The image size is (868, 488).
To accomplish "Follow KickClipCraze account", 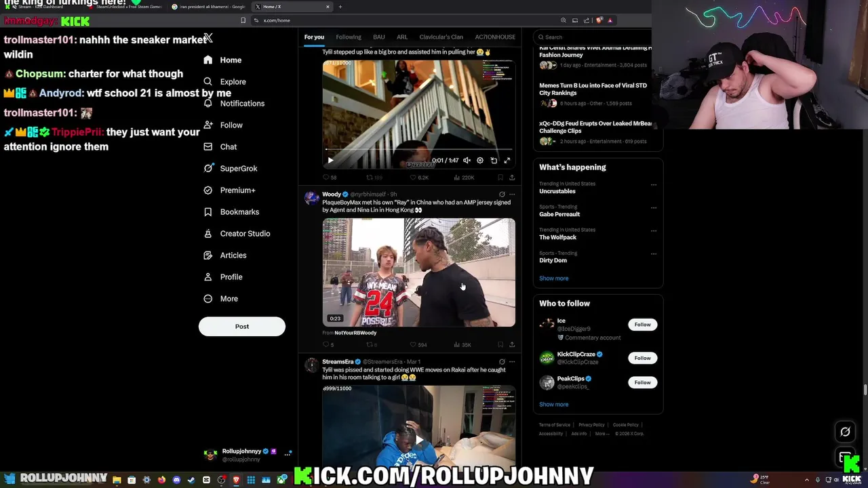I will pos(642,358).
